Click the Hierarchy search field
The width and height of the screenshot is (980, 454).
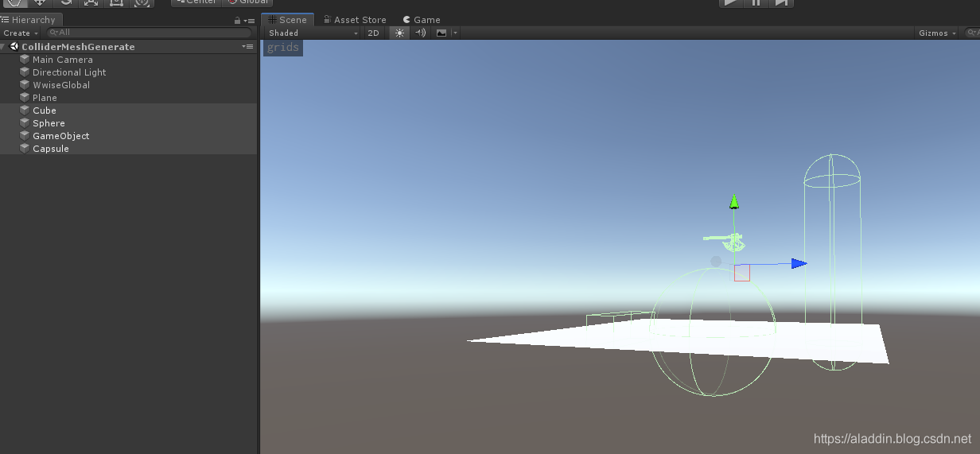click(149, 33)
